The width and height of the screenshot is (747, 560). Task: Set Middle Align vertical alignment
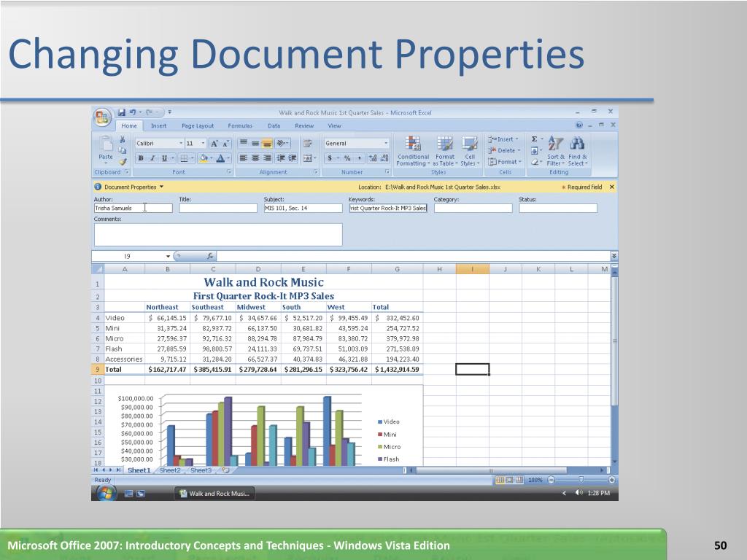point(255,144)
